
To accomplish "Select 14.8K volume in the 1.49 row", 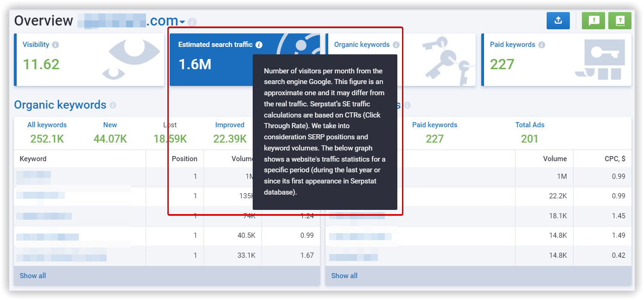I will [558, 236].
